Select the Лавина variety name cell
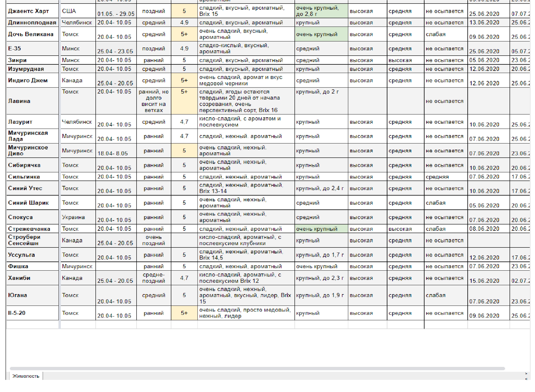The height and width of the screenshot is (392, 535). [x=32, y=101]
